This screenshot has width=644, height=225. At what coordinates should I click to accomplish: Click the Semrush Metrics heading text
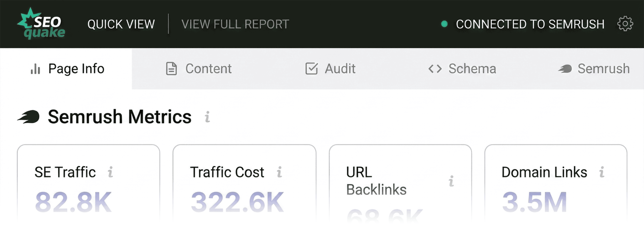coord(120,117)
